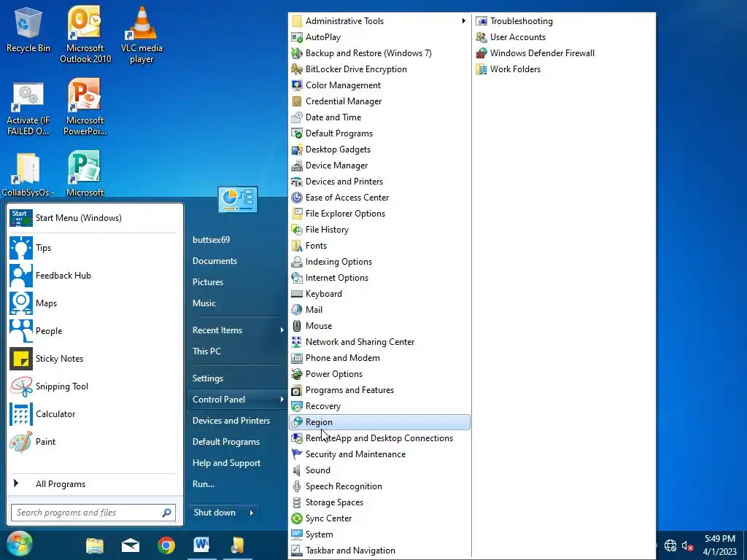The height and width of the screenshot is (560, 747).
Task: Open Microsoft PowerPoint desktop shortcut
Action: [85, 106]
